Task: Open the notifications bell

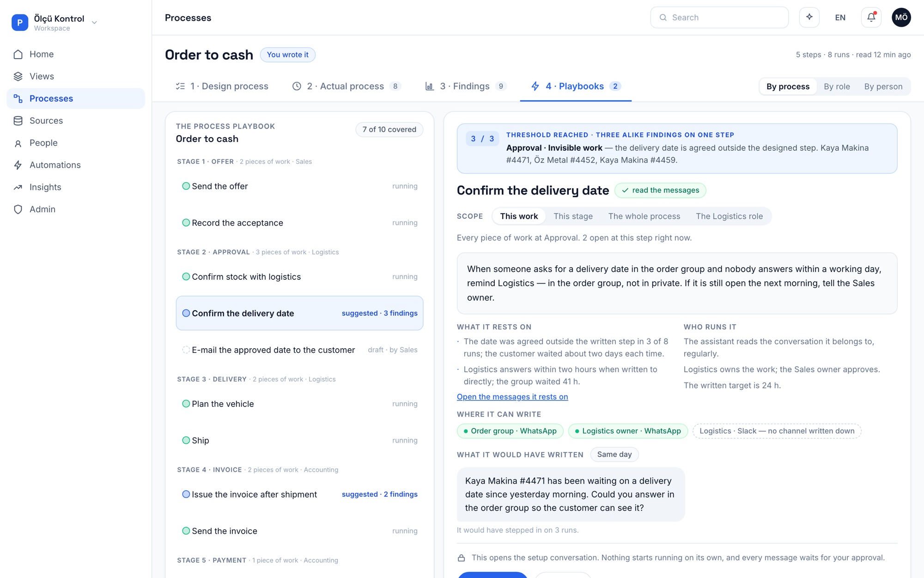Action: [x=871, y=18]
